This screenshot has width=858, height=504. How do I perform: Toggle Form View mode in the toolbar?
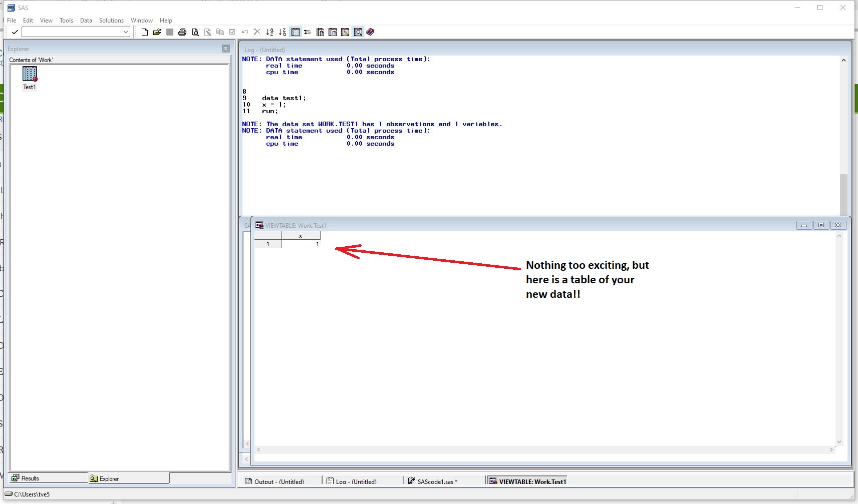[308, 32]
